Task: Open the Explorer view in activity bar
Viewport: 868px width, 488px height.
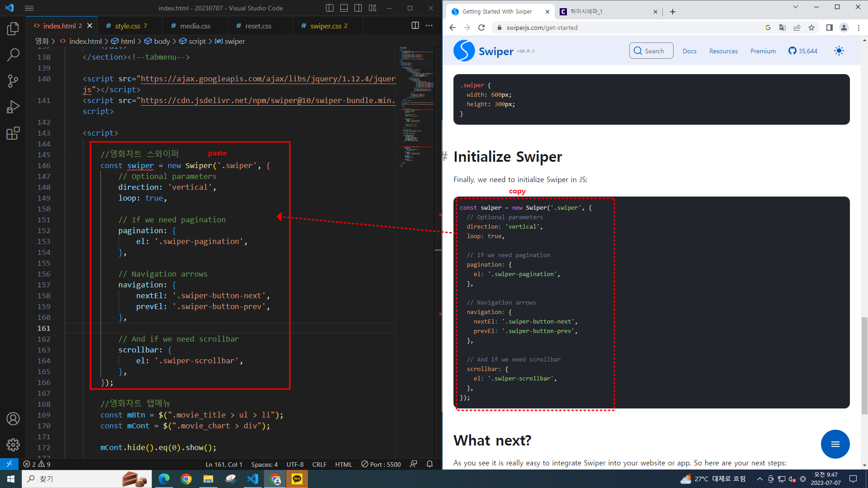Action: [13, 29]
